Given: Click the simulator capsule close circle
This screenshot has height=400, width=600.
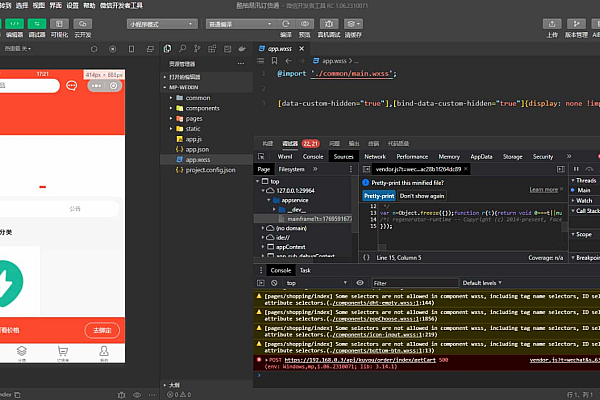Looking at the screenshot, I should point(114,87).
